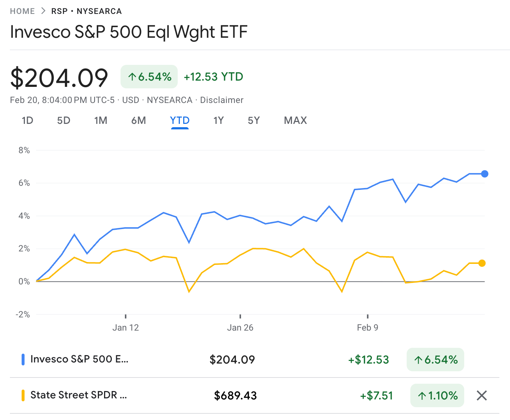Click the HOME breadcrumb link

22,11
